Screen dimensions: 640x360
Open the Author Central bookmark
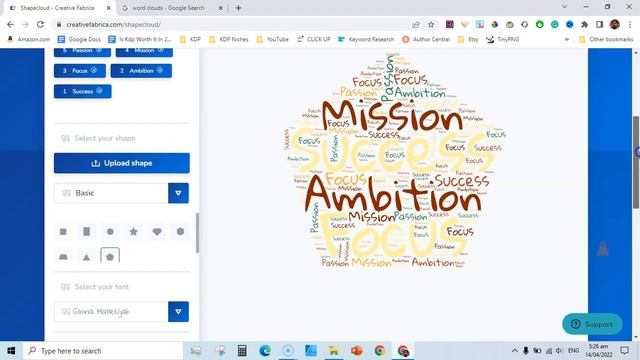[x=426, y=39]
